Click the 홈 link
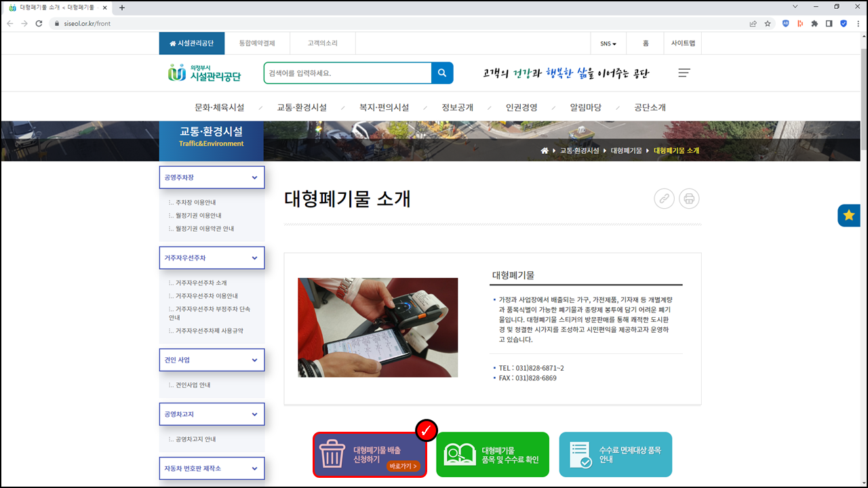 [x=646, y=43]
